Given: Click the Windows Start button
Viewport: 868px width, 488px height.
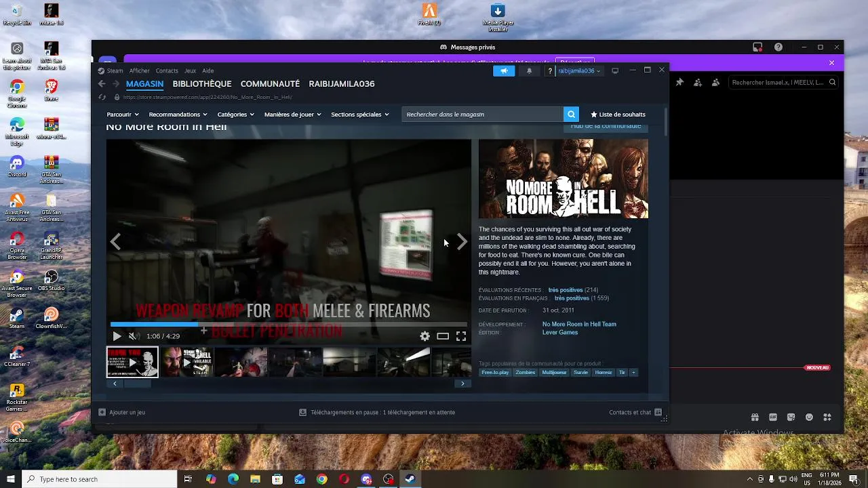Looking at the screenshot, I should [11, 479].
